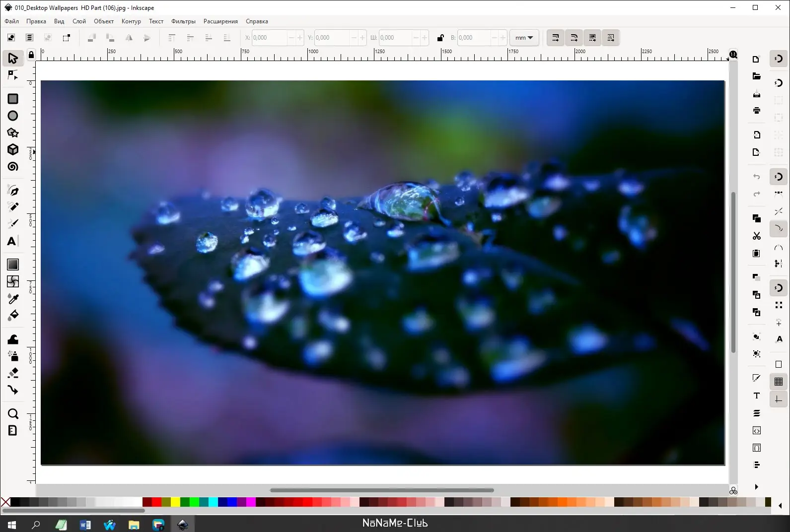Viewport: 790px width, 532px height.
Task: Select the Gradient tool
Action: 13,265
